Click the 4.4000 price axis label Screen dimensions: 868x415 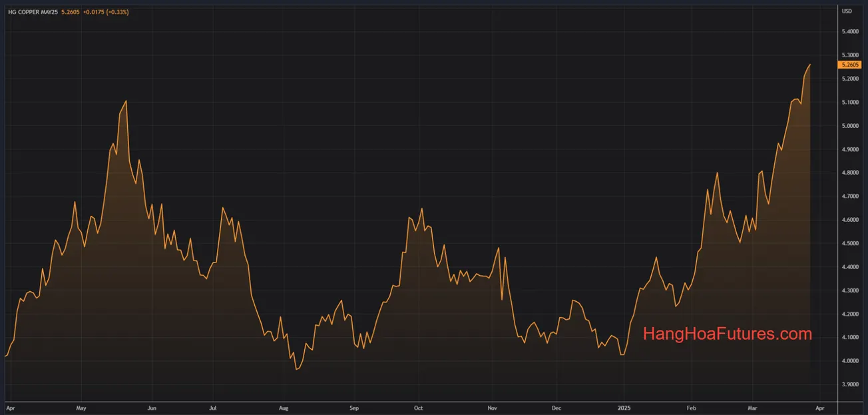[x=850, y=267]
